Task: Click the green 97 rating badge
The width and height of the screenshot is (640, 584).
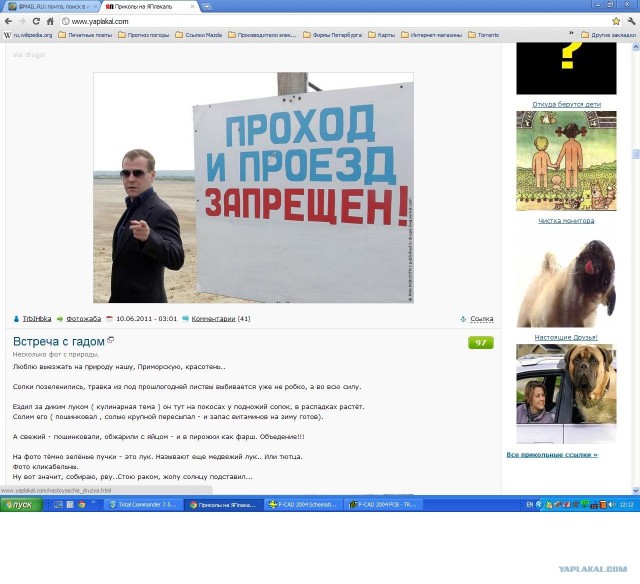Action: coord(481,343)
